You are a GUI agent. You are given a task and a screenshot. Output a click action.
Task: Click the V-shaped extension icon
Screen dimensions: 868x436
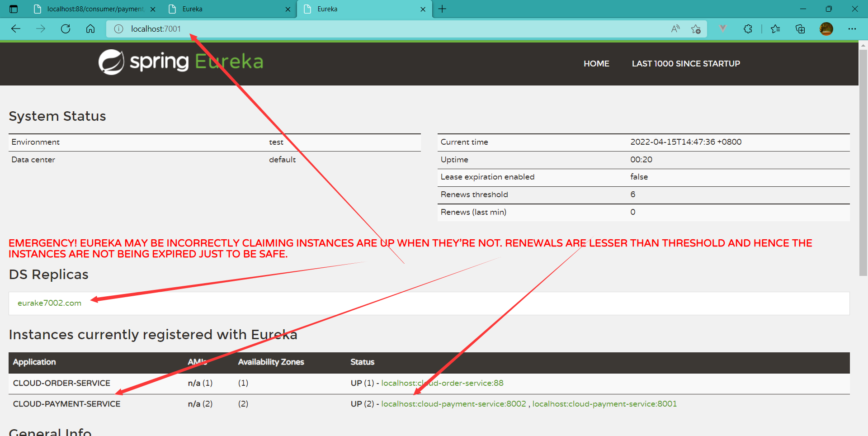[x=723, y=29]
